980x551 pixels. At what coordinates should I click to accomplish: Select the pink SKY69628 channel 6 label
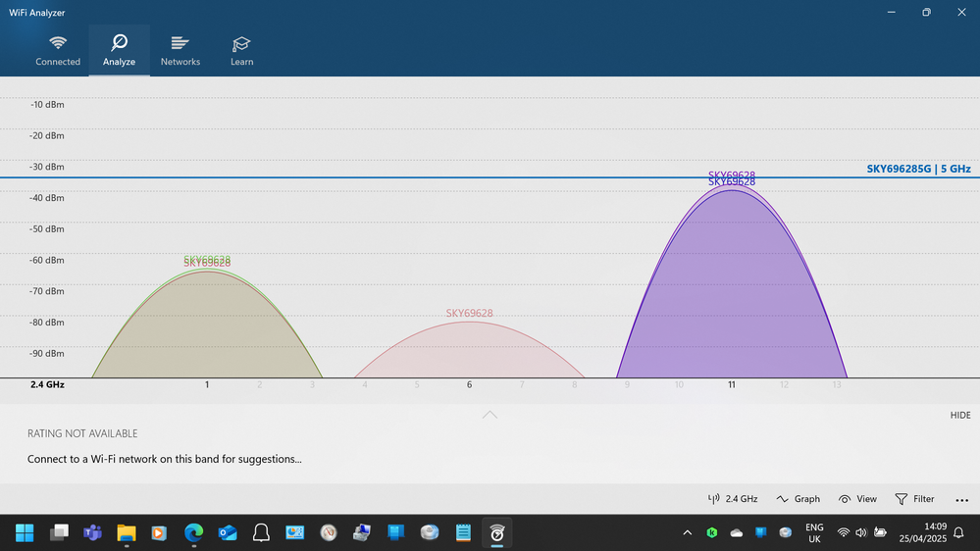click(469, 314)
